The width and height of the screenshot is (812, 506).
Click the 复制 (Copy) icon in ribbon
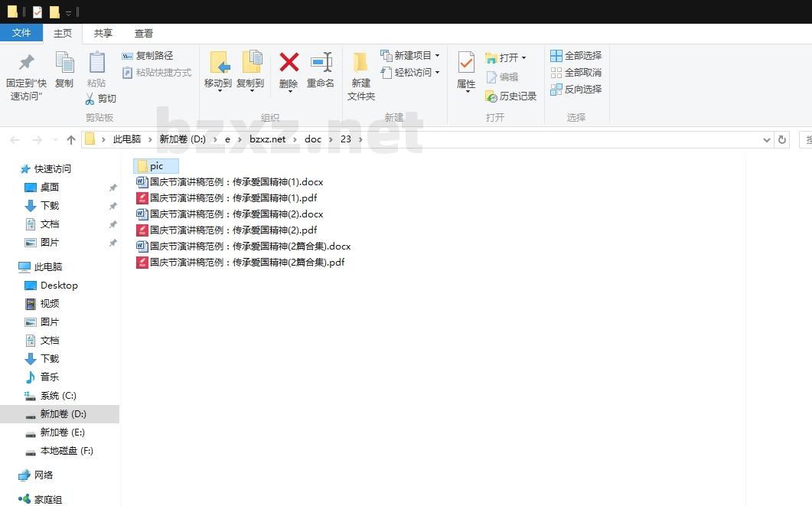pyautogui.click(x=64, y=63)
